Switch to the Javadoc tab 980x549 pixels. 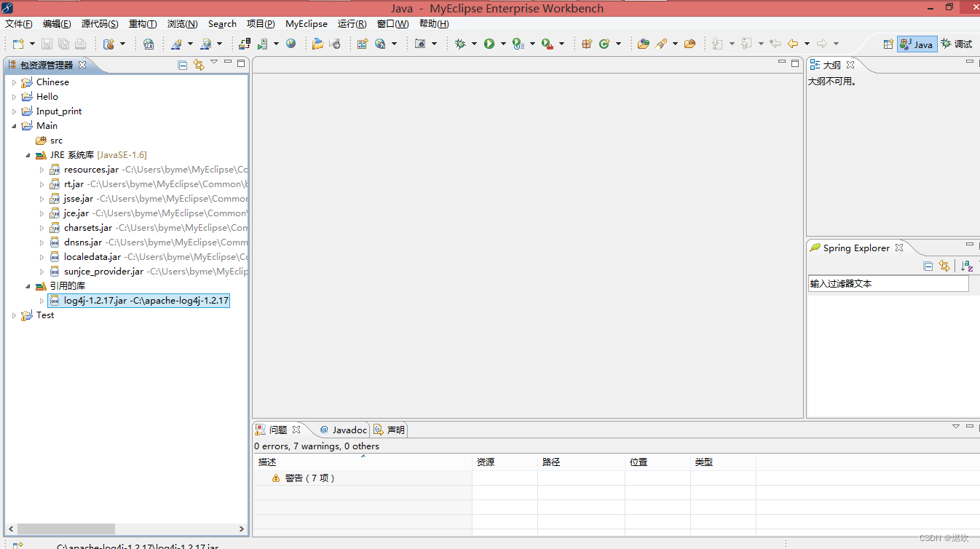pos(344,430)
